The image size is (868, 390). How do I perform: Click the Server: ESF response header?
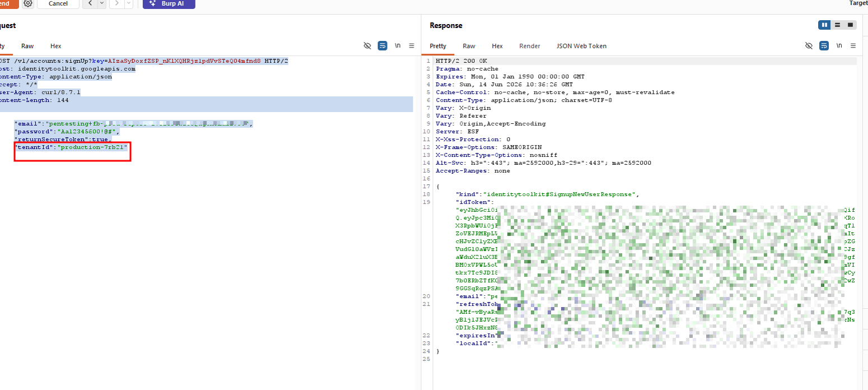[x=459, y=131]
